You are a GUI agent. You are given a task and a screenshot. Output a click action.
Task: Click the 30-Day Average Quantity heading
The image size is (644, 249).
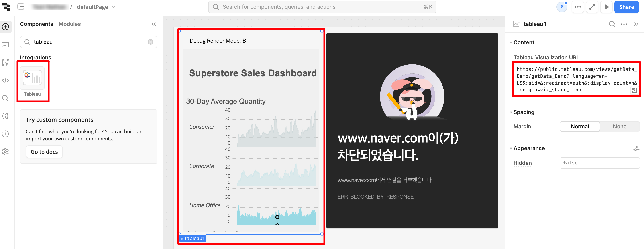pos(226,102)
